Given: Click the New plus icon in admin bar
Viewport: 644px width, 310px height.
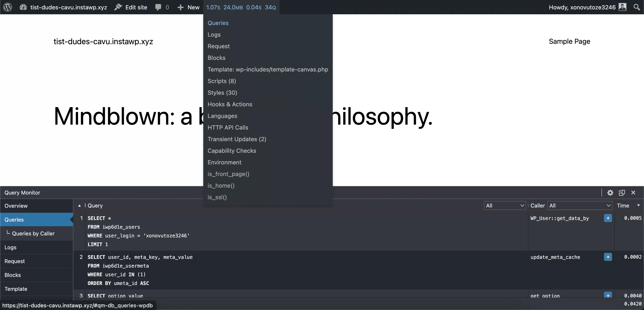Looking at the screenshot, I should [180, 7].
